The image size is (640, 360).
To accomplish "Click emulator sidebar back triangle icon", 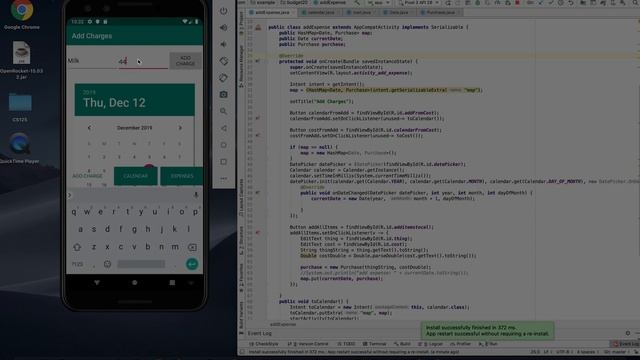I will point(223,128).
